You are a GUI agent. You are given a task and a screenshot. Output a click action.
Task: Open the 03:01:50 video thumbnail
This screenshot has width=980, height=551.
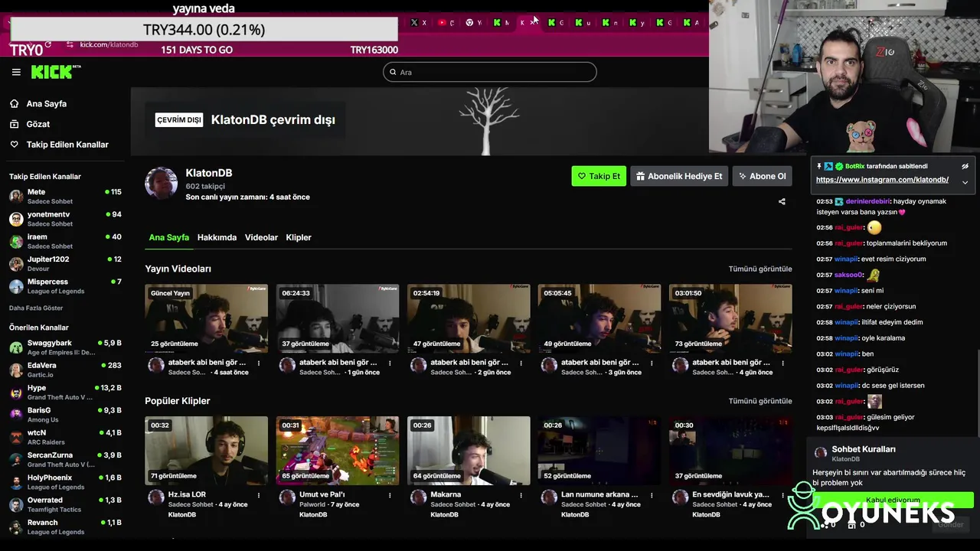coord(730,318)
